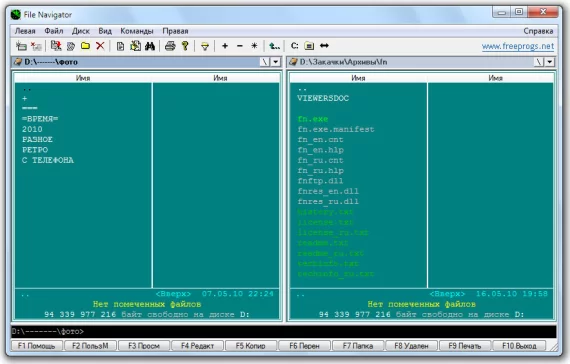The image size is (570, 364).
Task: Click the copy files toolbar icon
Action: [x=56, y=46]
